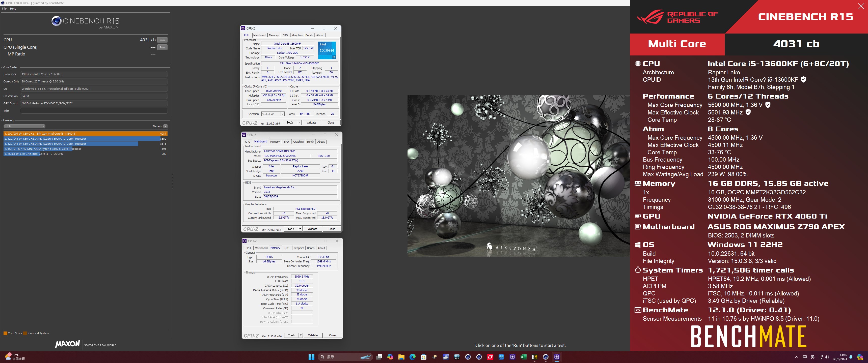Open Task View from the taskbar
Screen dimensions: 868x363
[379, 357]
